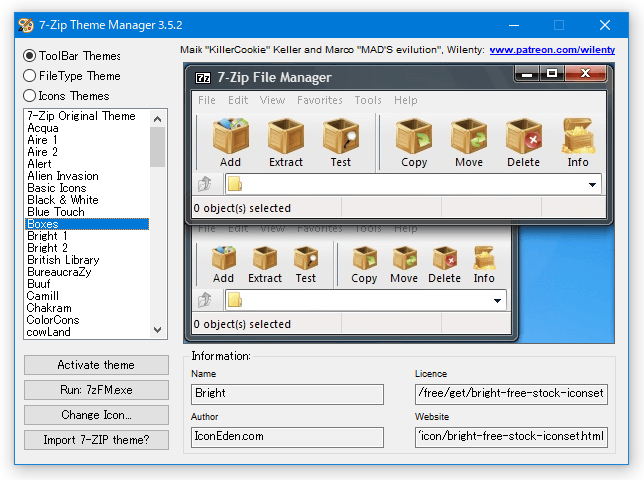Click the Extract icon in the smaller lower preview toolbar

(265, 258)
